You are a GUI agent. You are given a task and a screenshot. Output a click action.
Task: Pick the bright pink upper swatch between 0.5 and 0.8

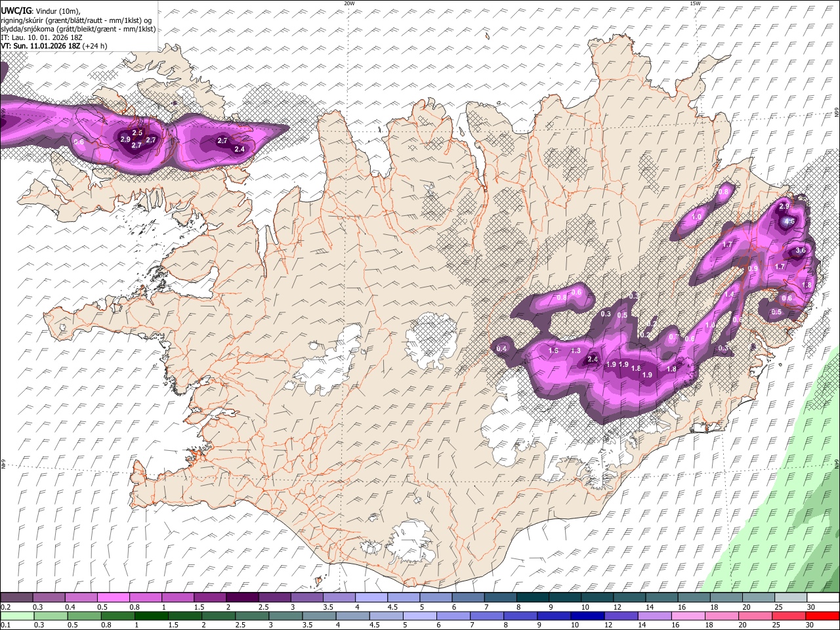pos(113,598)
